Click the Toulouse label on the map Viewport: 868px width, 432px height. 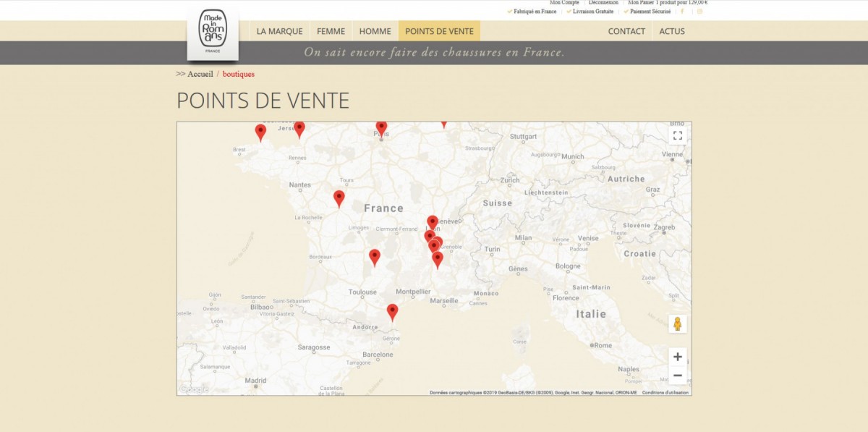[362, 292]
